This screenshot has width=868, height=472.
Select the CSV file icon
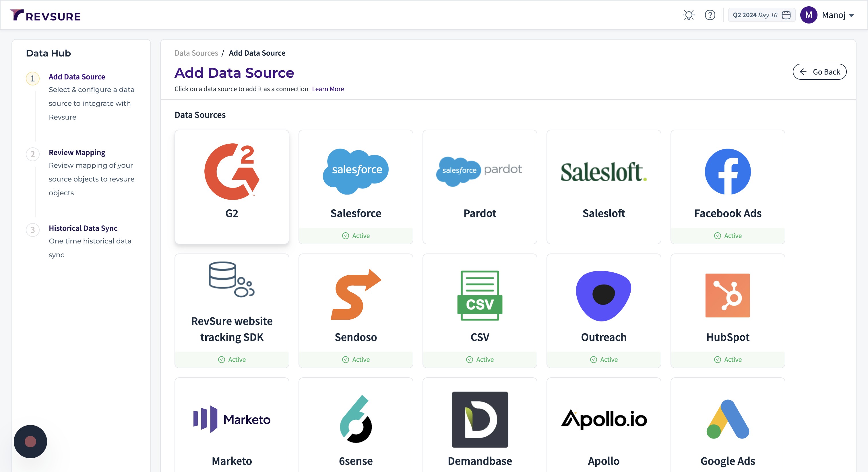[479, 295]
